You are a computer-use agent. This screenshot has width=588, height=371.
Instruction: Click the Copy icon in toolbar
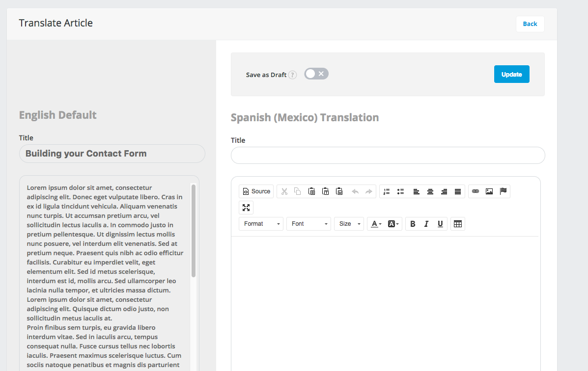coord(298,191)
